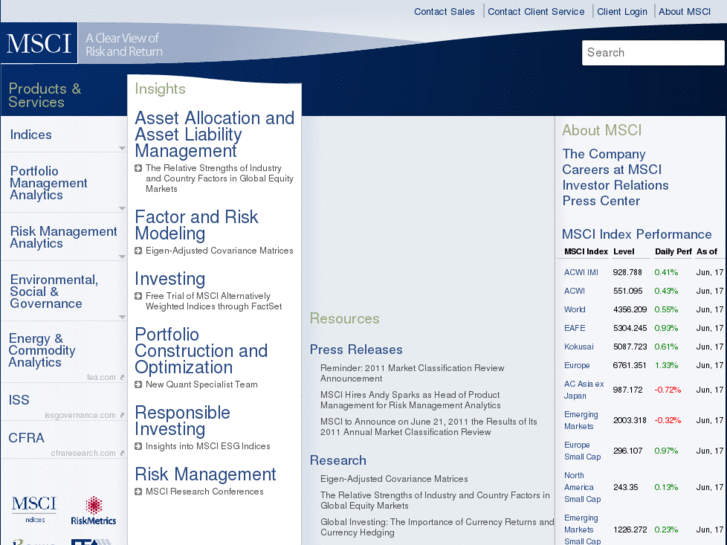Image resolution: width=727 pixels, height=545 pixels.
Task: Expand the Risk Management Analytics arrow
Action: coord(122,257)
